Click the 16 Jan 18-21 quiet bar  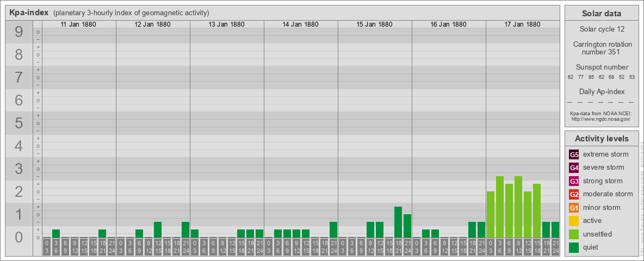(x=472, y=230)
